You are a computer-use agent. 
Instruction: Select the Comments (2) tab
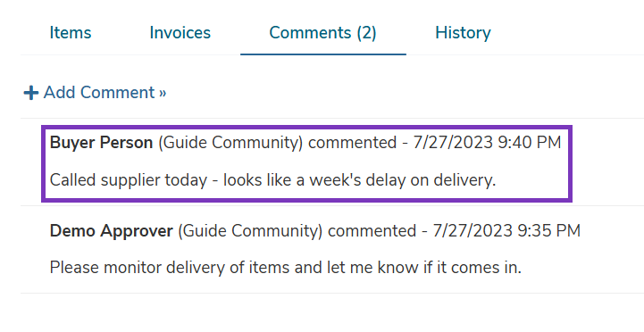pyautogui.click(x=322, y=32)
